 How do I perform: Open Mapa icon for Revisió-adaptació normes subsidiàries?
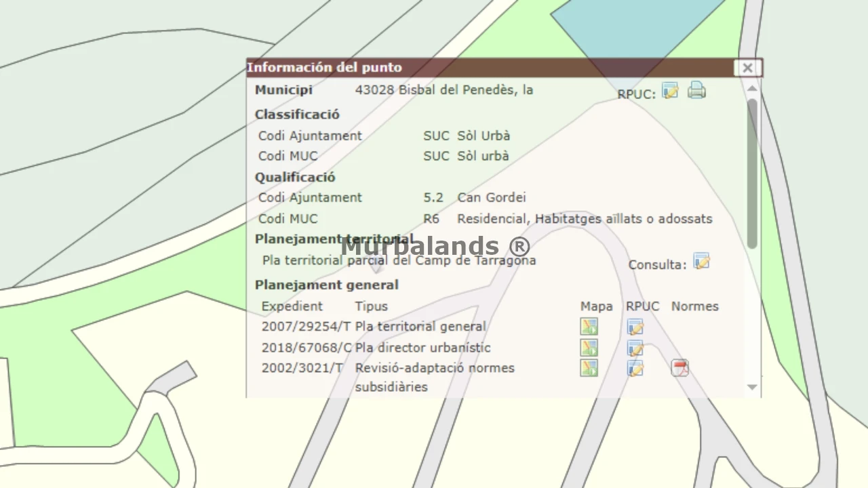(589, 368)
